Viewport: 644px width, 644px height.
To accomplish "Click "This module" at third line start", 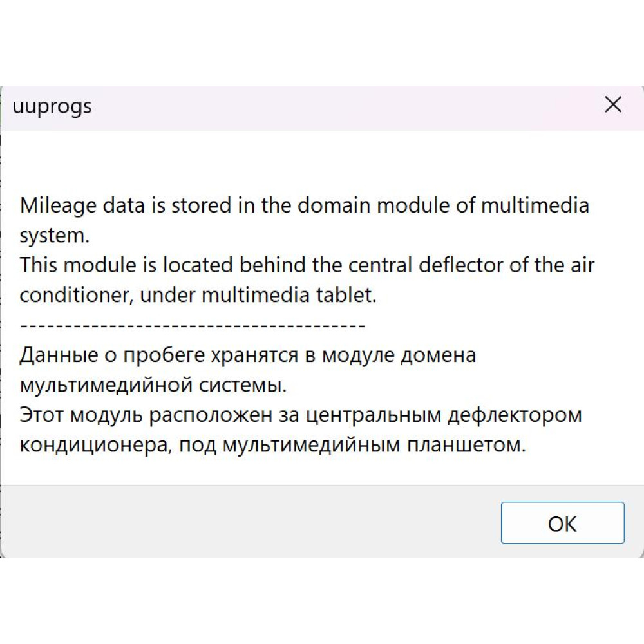I will click(x=78, y=265).
